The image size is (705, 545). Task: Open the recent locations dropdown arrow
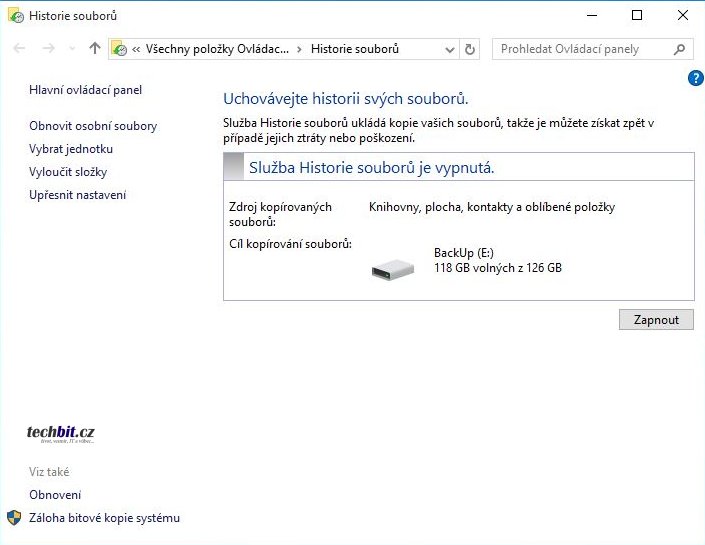pyautogui.click(x=72, y=49)
